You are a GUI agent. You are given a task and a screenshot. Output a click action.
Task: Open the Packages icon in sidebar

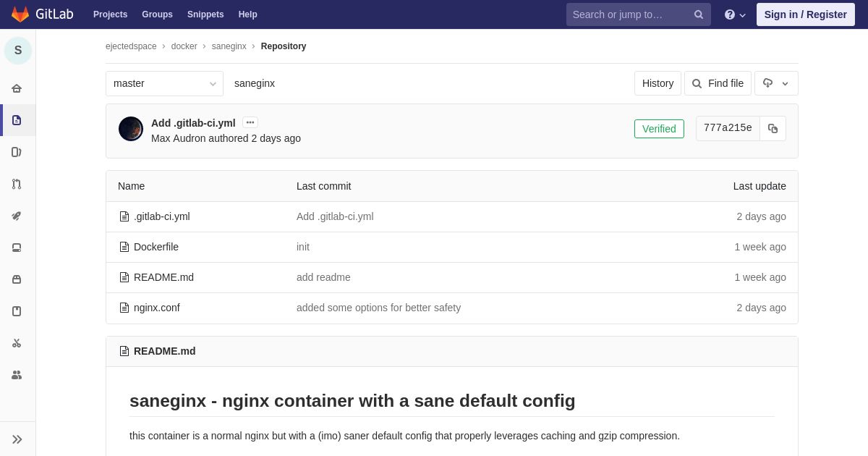pos(17,279)
